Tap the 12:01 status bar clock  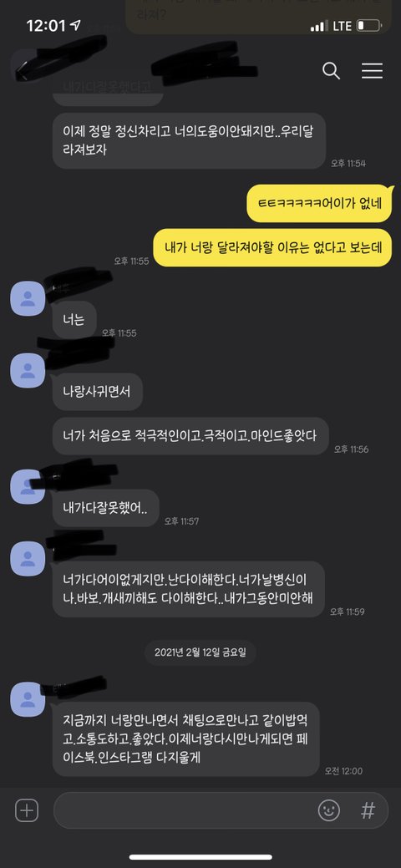click(x=47, y=25)
